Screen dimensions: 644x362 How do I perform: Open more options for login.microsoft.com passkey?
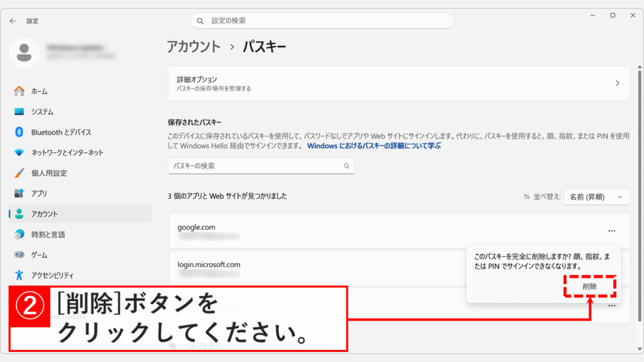[x=611, y=268]
